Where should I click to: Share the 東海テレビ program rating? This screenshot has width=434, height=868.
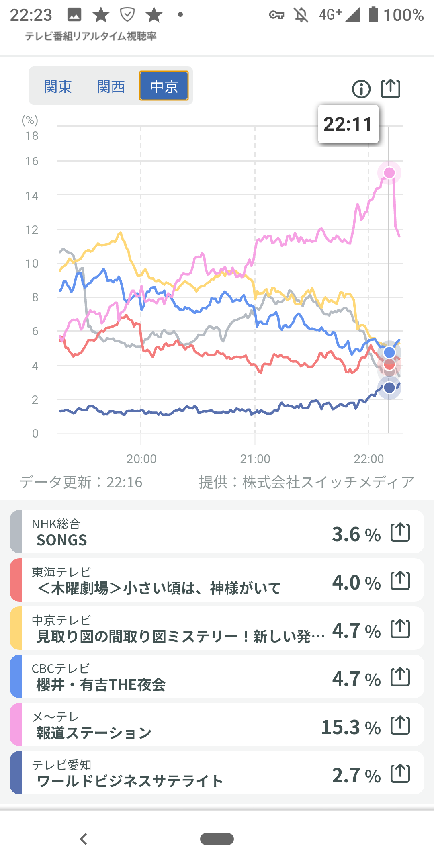click(400, 581)
